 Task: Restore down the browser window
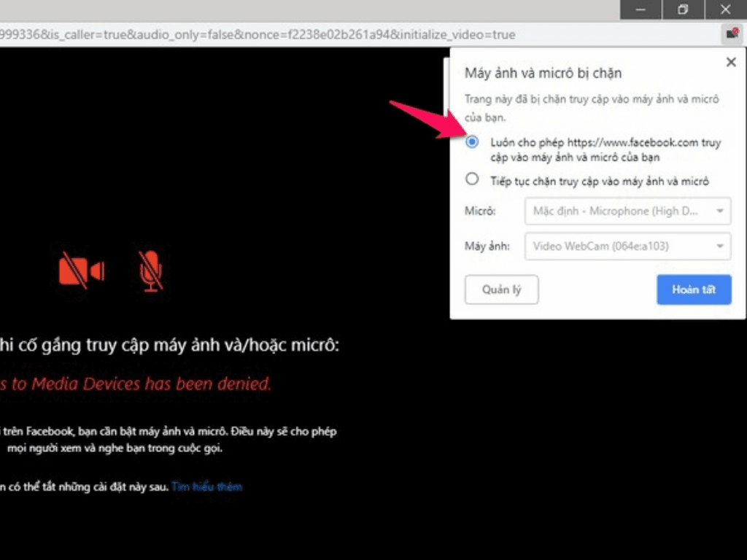[x=683, y=9]
